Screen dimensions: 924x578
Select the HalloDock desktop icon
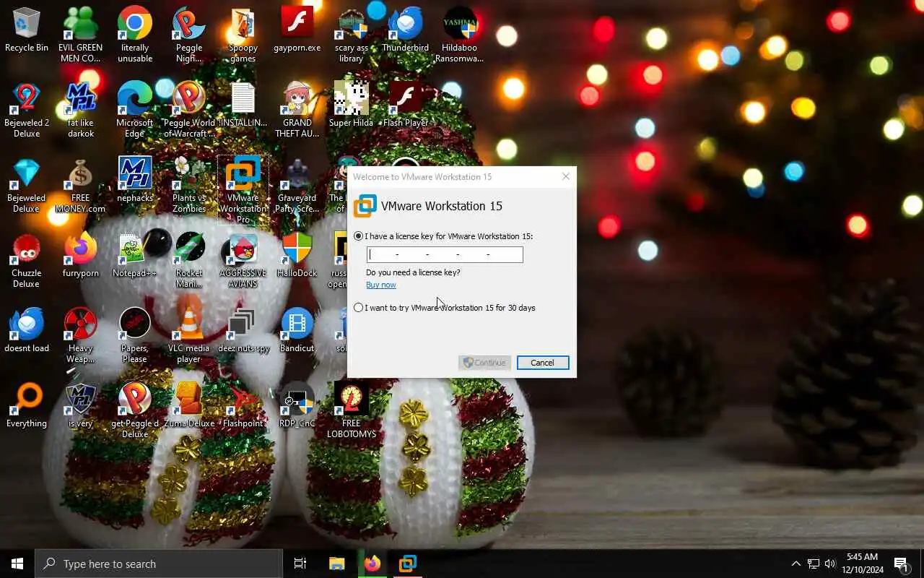(x=297, y=256)
